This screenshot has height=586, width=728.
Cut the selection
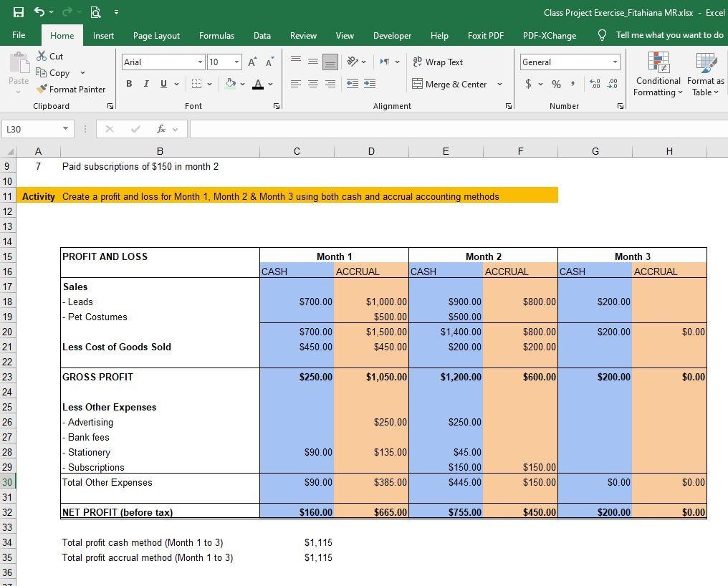pyautogui.click(x=49, y=56)
